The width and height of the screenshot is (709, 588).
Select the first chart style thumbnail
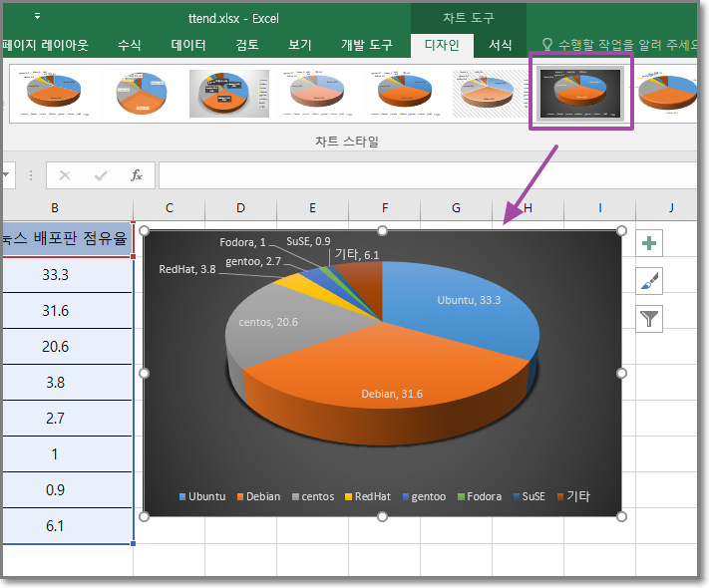(54, 94)
